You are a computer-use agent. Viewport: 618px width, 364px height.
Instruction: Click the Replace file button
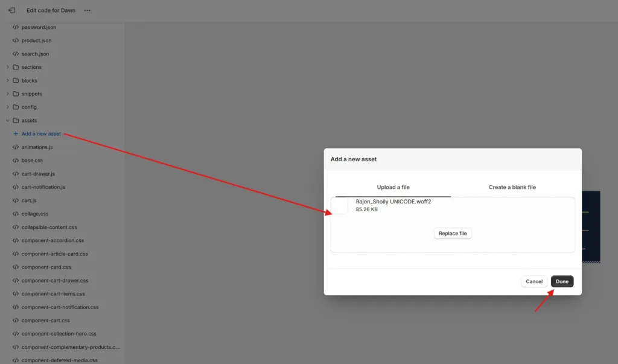[453, 233]
